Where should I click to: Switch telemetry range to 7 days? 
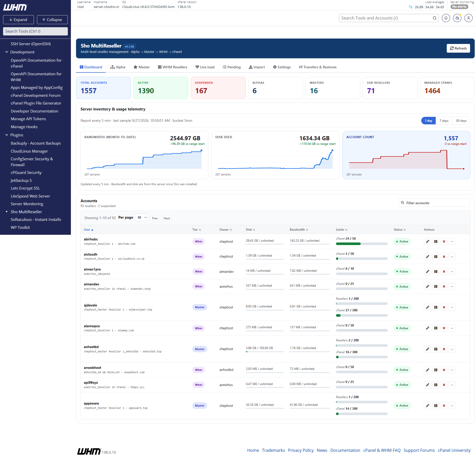click(x=444, y=121)
